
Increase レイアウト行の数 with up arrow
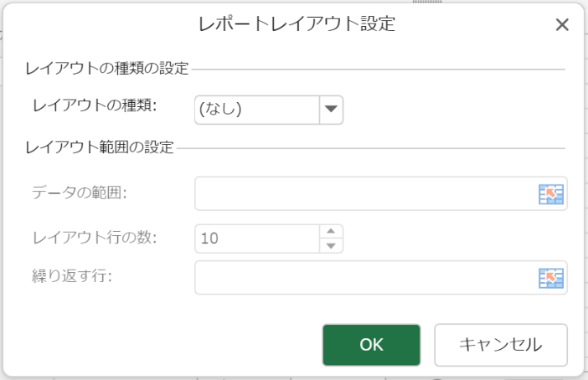pos(332,231)
